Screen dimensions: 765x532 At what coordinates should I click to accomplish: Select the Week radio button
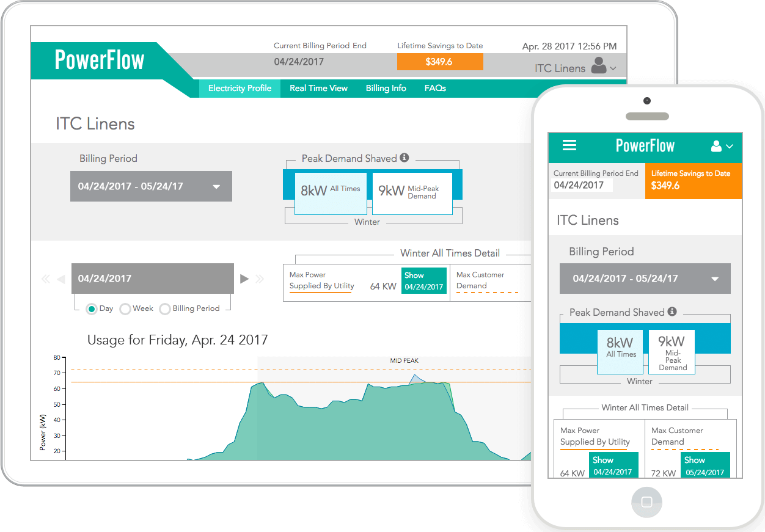pos(125,309)
